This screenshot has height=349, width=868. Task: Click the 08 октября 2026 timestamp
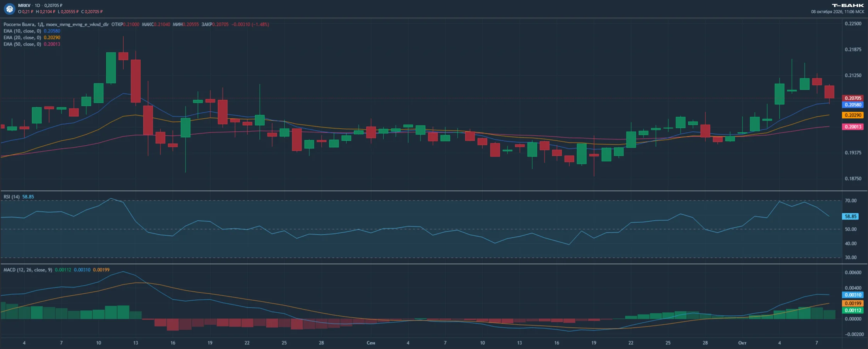[837, 12]
